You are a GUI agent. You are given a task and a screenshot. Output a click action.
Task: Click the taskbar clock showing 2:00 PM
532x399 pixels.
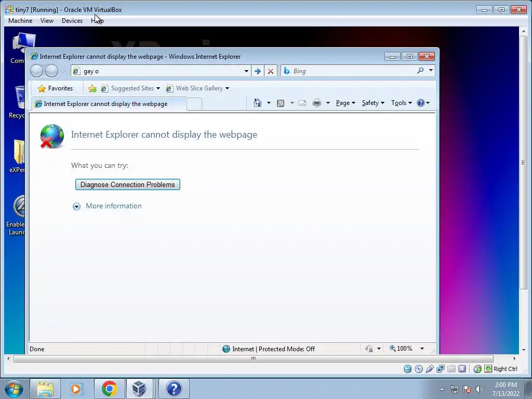pos(506,389)
